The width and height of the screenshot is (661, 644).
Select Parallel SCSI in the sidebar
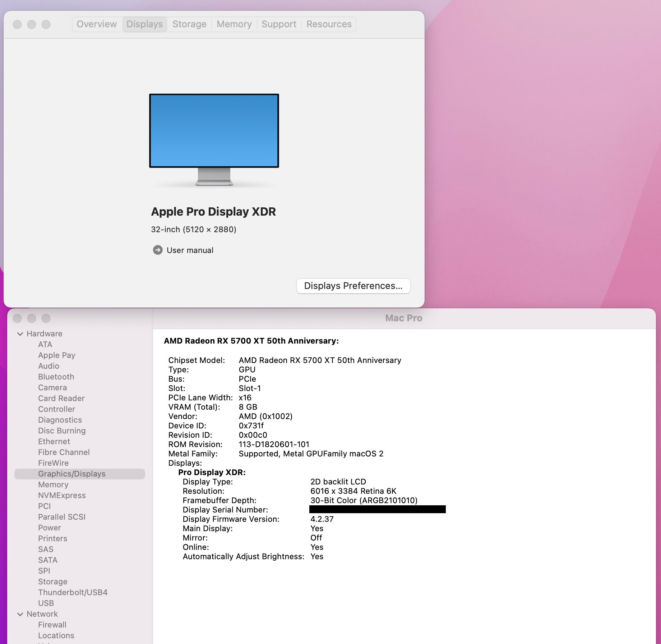click(62, 517)
